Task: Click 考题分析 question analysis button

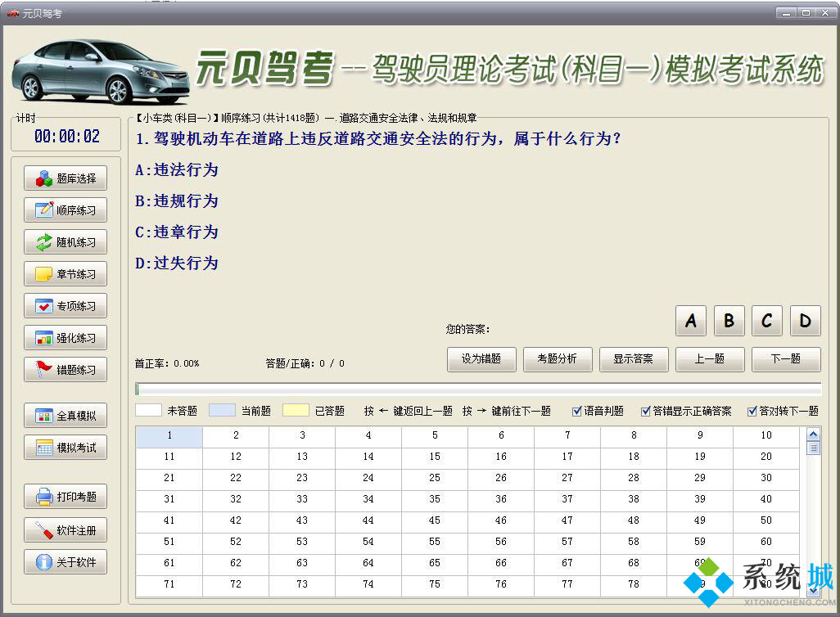Action: tap(558, 359)
